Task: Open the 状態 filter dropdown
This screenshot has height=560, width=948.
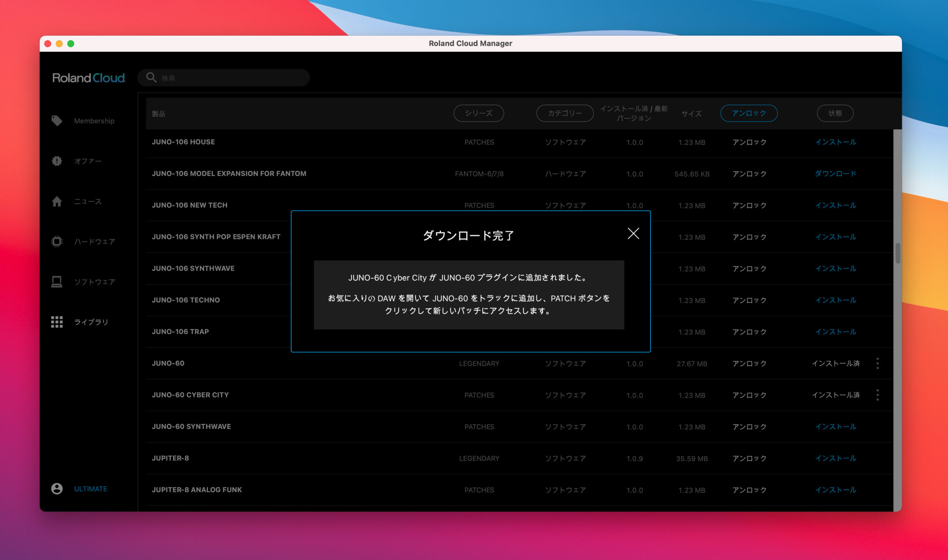Action: point(835,113)
